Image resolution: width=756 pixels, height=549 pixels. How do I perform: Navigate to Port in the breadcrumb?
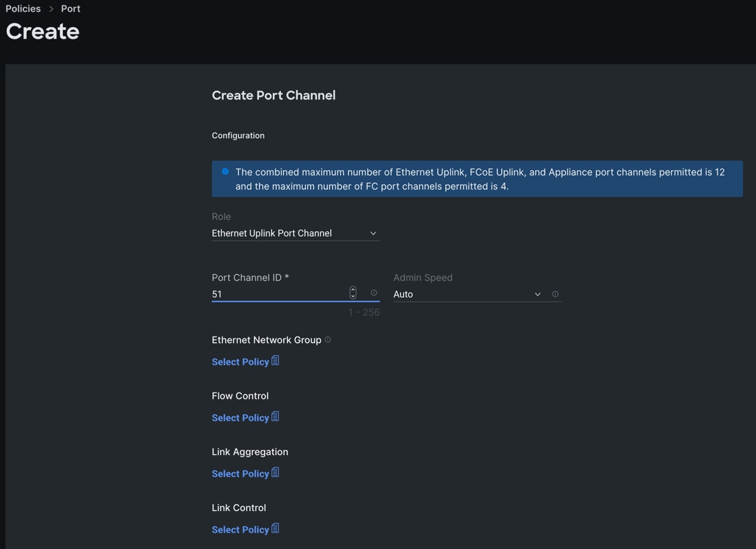pos(70,9)
